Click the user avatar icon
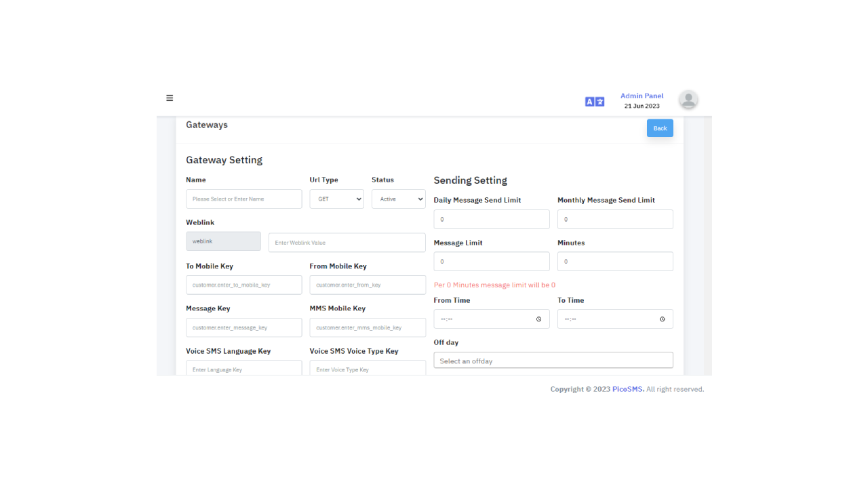Viewport: 868px width, 488px height. point(688,100)
